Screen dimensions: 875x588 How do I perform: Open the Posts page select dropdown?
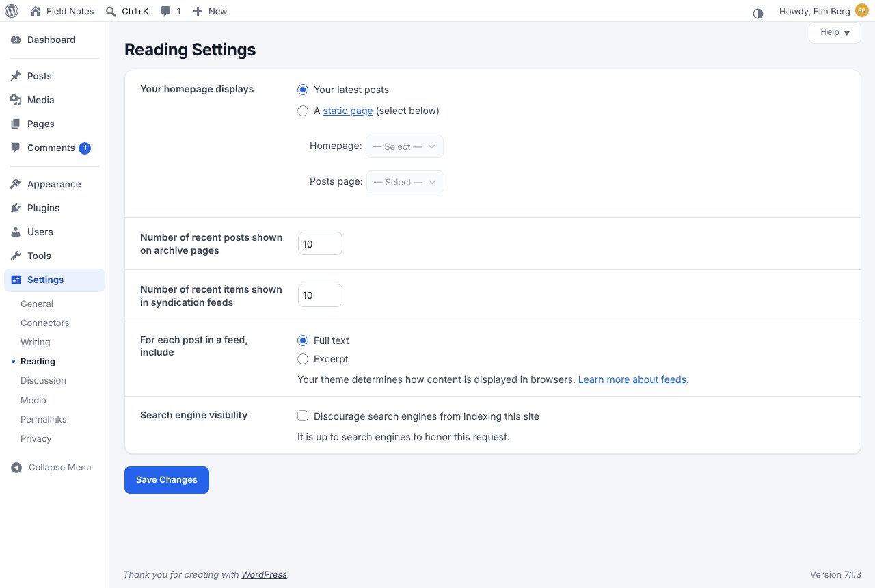[x=405, y=182]
